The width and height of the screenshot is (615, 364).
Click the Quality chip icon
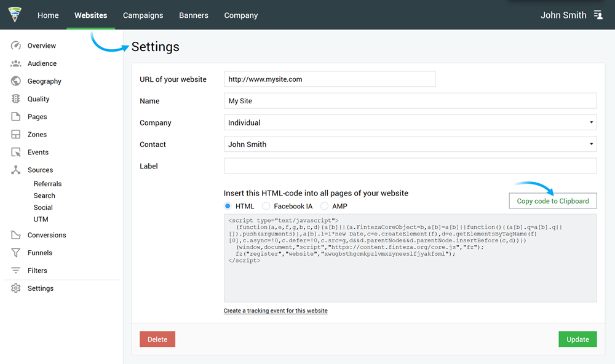pyautogui.click(x=16, y=99)
